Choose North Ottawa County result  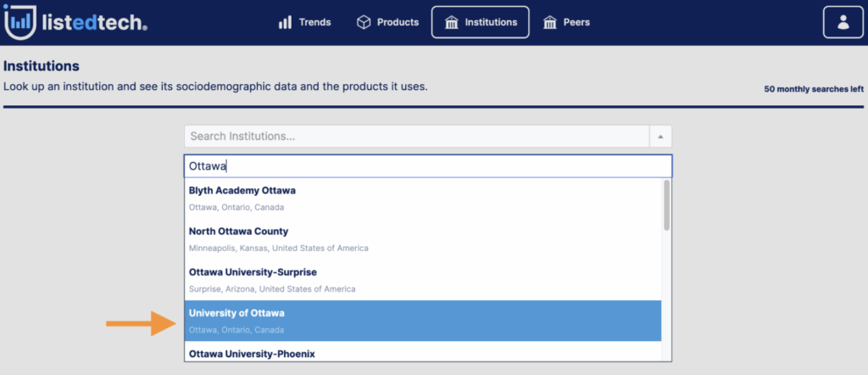tap(423, 239)
